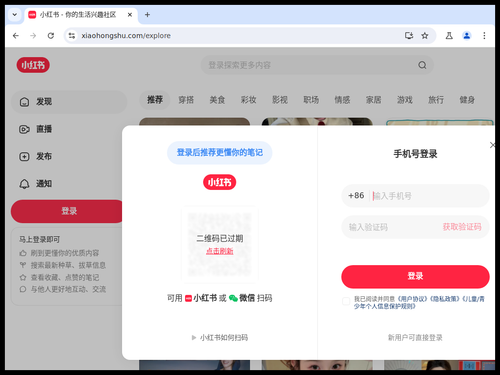
Task: Open Chrome Labs flask icon
Action: coord(449,36)
